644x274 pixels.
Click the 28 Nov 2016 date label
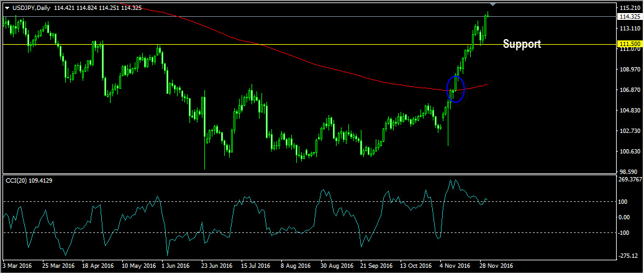496,266
